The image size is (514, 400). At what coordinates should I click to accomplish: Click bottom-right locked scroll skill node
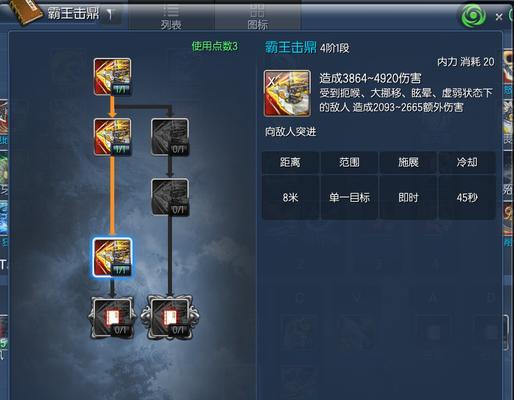[170, 318]
